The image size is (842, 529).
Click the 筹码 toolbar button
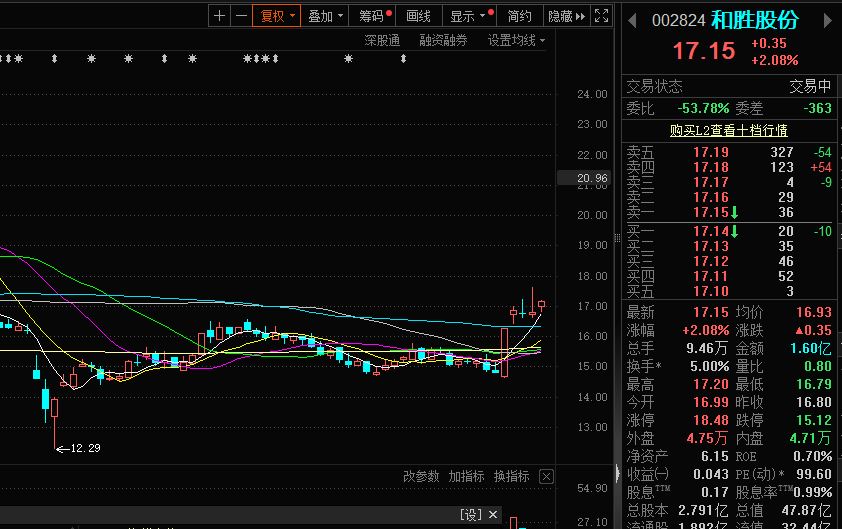coord(372,16)
